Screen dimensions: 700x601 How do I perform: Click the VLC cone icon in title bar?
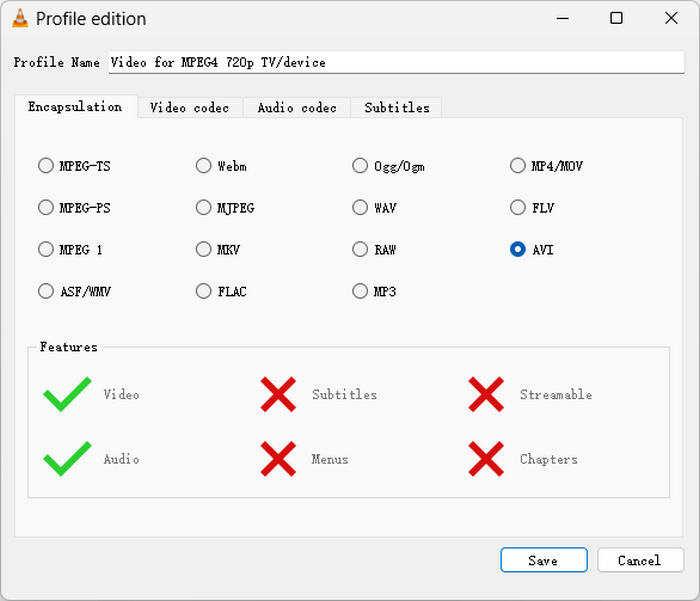[x=20, y=18]
